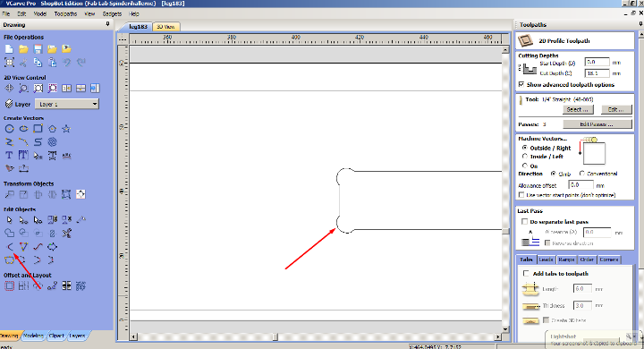Select the node editing arrow tool

click(x=23, y=220)
